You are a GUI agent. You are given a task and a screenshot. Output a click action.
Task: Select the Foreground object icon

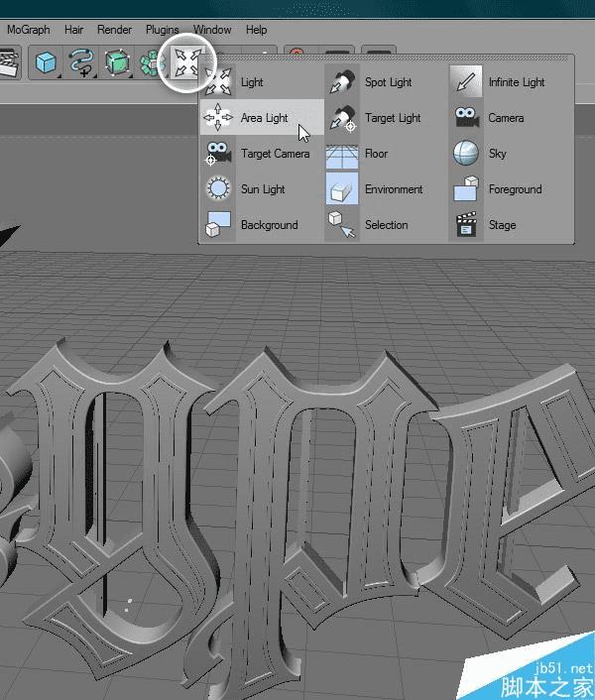(x=466, y=188)
